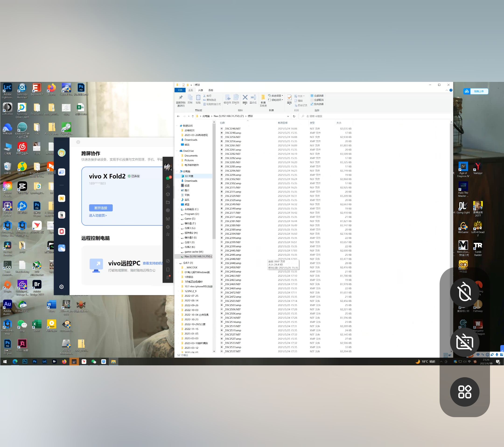Click the 进入功能页 link
This screenshot has width=504, height=447.
pyautogui.click(x=98, y=216)
